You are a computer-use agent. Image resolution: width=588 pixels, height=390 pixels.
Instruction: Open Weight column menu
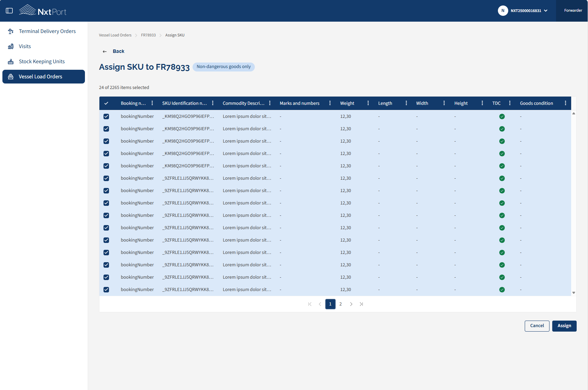point(368,103)
